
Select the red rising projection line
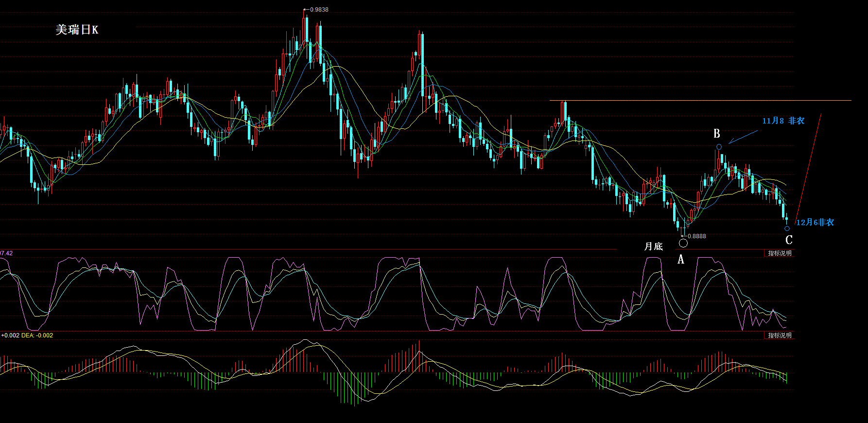[x=808, y=169]
